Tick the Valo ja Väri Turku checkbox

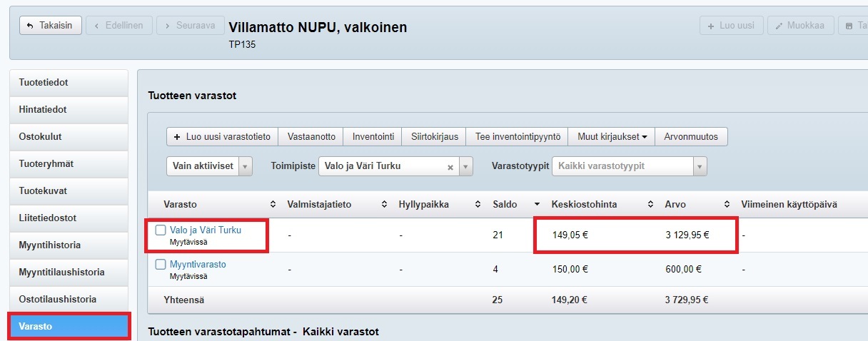(x=161, y=230)
